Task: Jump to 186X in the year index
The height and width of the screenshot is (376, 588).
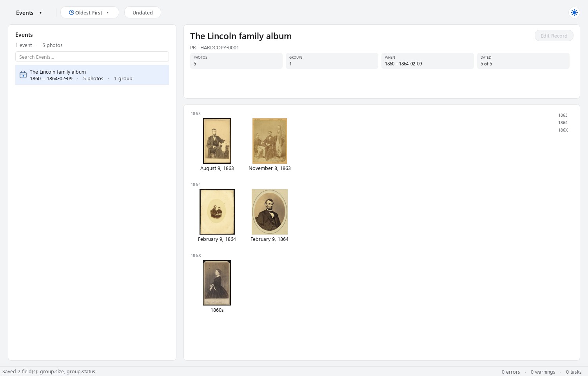Action: (x=563, y=130)
